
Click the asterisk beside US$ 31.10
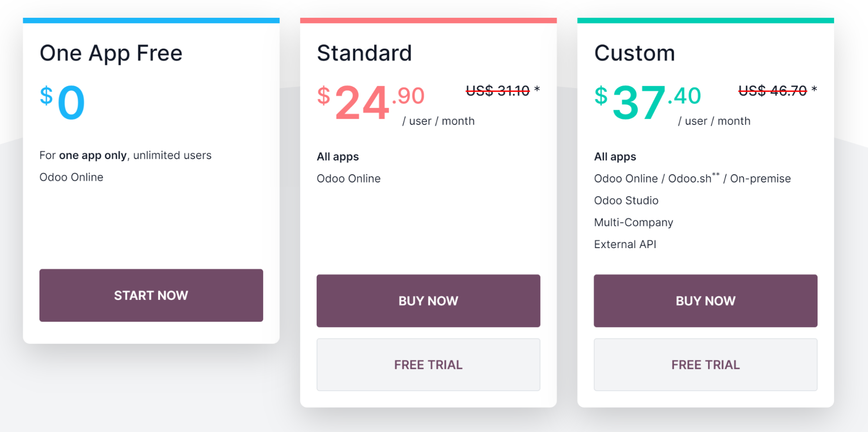(538, 89)
